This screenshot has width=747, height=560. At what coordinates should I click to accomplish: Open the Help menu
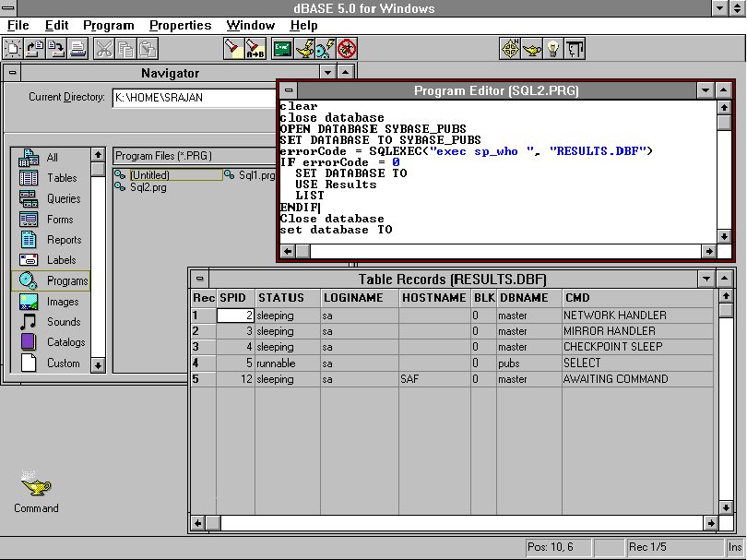303,25
